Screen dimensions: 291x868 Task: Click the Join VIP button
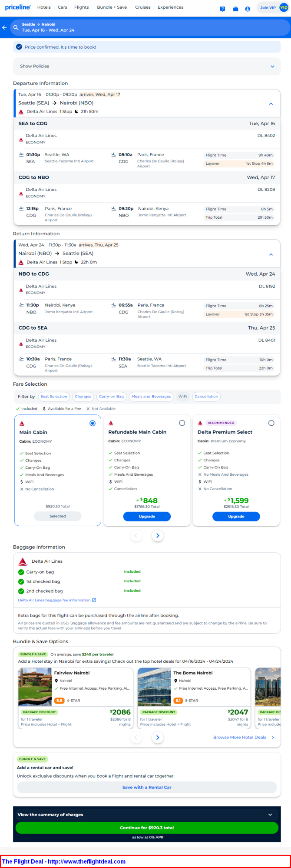273,7
